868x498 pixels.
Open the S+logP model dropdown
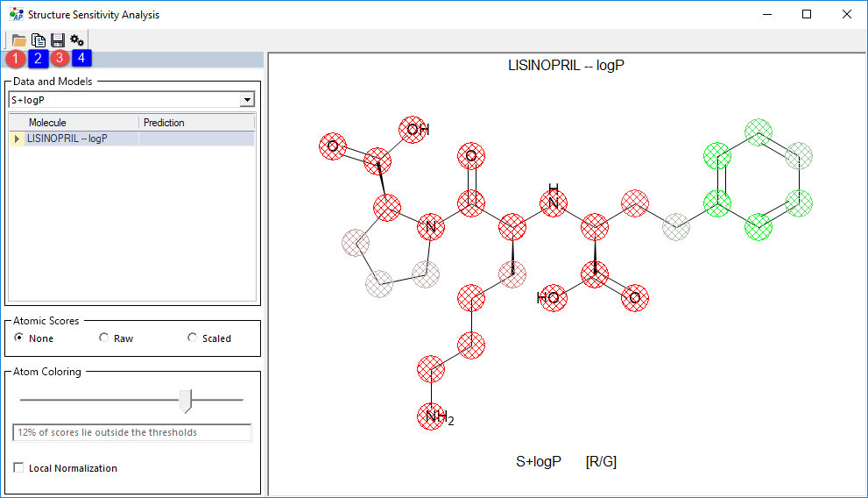[x=248, y=100]
